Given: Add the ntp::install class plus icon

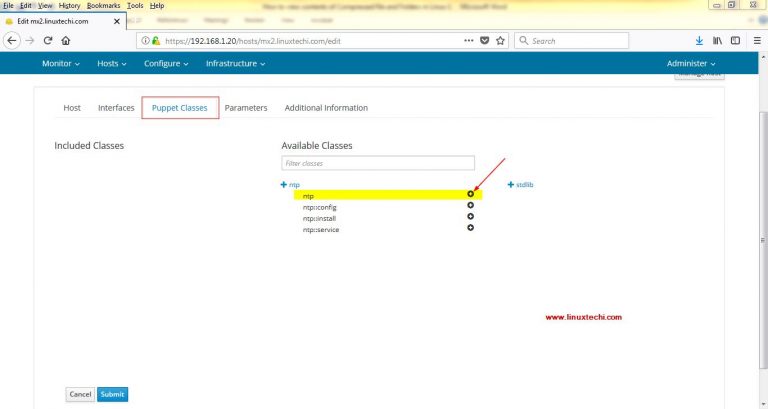Looking at the screenshot, I should click(470, 217).
